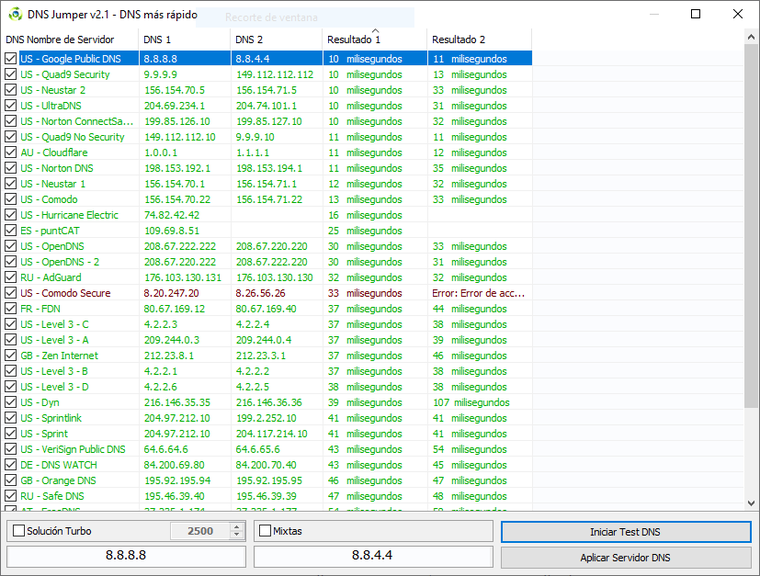This screenshot has width=760, height=576.
Task: Select the US - Sprintlink row
Action: click(x=268, y=418)
